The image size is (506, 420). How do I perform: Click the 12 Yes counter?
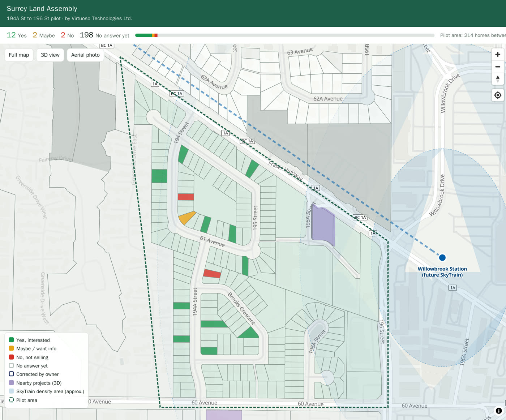pos(17,35)
